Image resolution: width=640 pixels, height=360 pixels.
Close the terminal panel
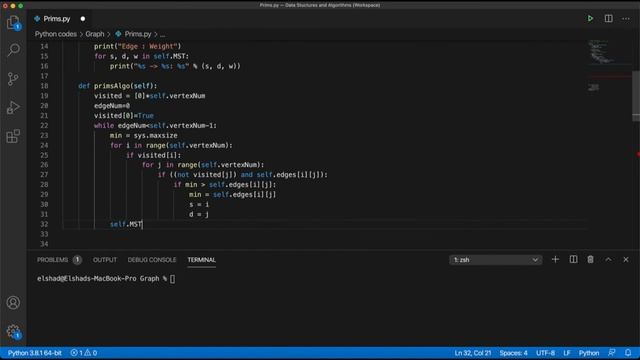(x=626, y=260)
